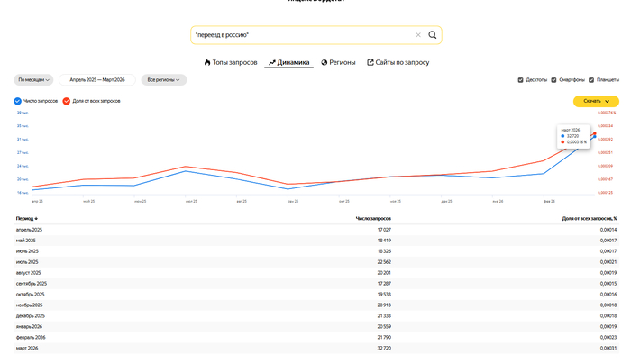Click the globe icon beside Регионы
The image size is (631, 364).
click(324, 62)
